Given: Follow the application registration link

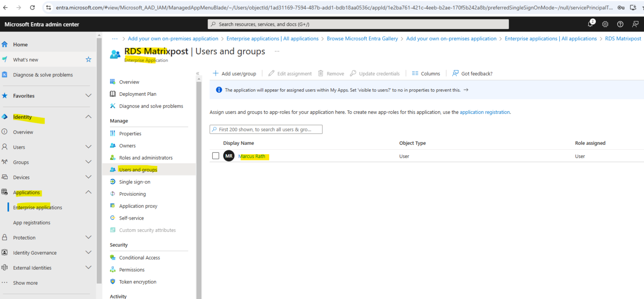Looking at the screenshot, I should pos(485,112).
